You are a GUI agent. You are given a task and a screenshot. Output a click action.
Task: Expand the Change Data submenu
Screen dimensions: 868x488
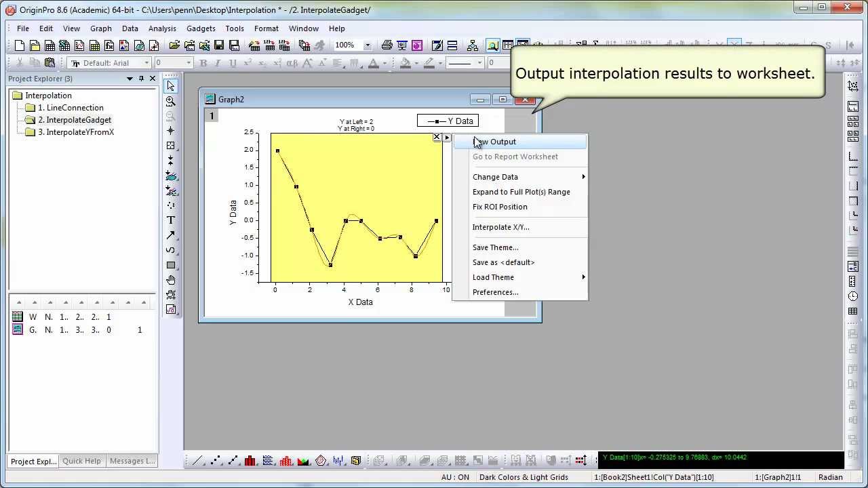pos(519,177)
